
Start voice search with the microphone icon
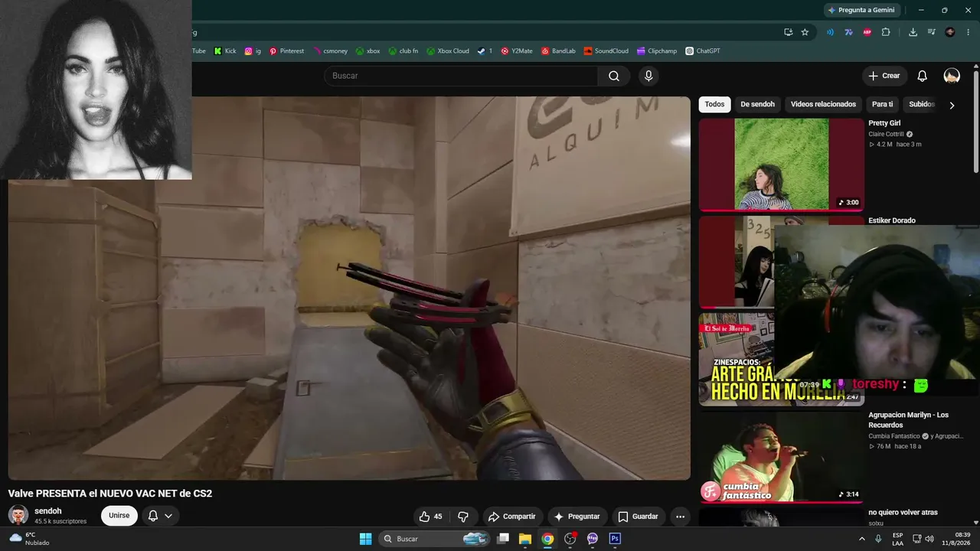[x=648, y=76]
